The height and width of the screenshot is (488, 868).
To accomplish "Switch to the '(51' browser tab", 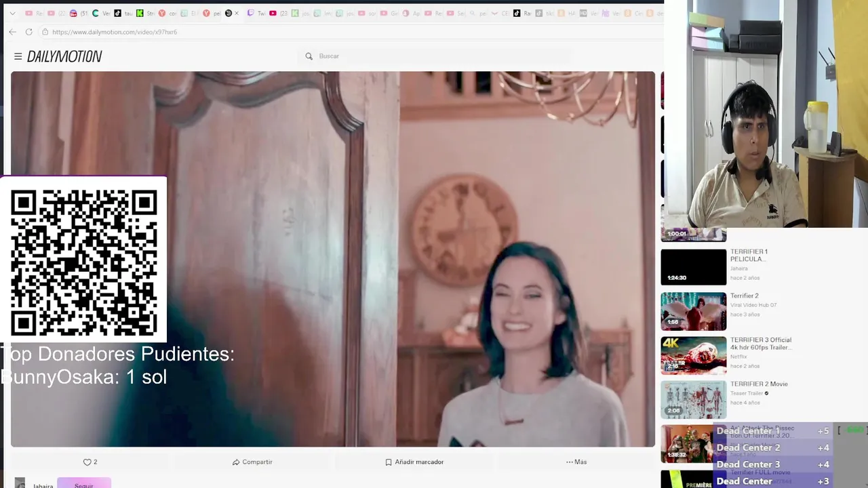I will click(x=79, y=13).
